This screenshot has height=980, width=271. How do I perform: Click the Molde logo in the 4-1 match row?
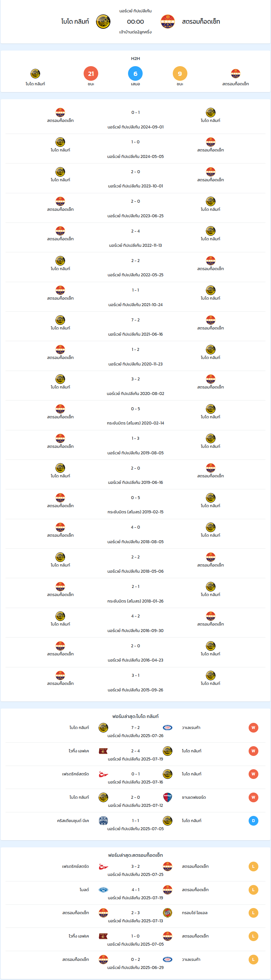103,890
